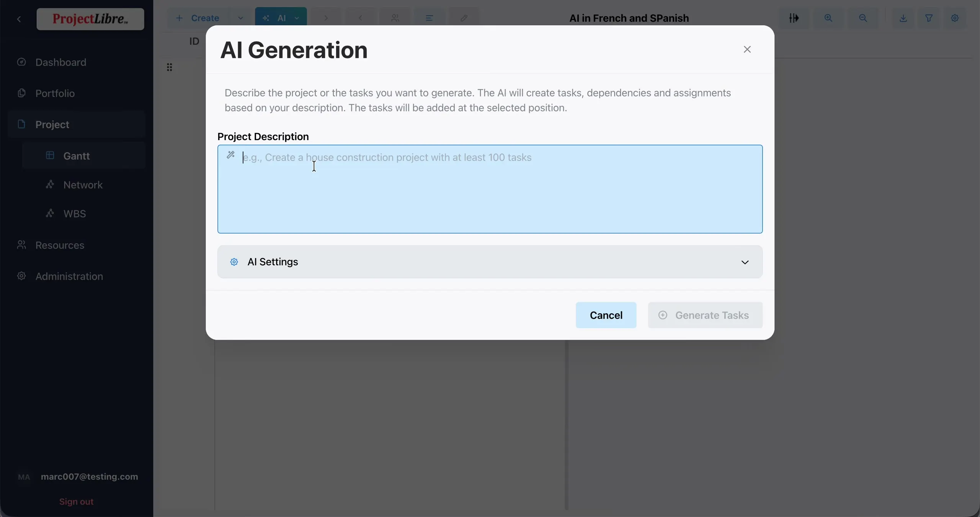The image size is (980, 517).
Task: Click the download export icon
Action: [x=903, y=18]
